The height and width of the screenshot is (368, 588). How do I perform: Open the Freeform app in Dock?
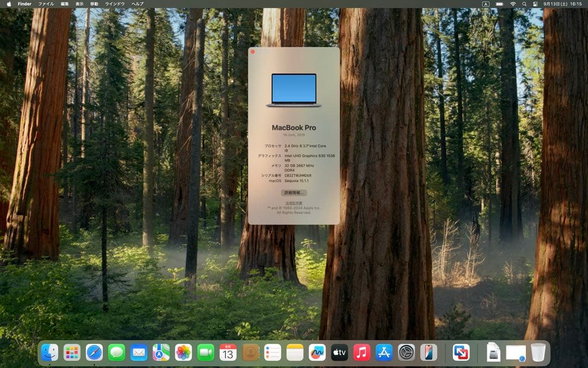pyautogui.click(x=317, y=353)
